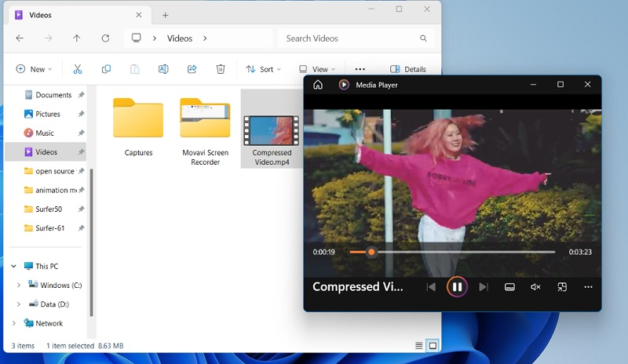This screenshot has height=364, width=628.
Task: Go to Media Player home
Action: pyautogui.click(x=318, y=85)
